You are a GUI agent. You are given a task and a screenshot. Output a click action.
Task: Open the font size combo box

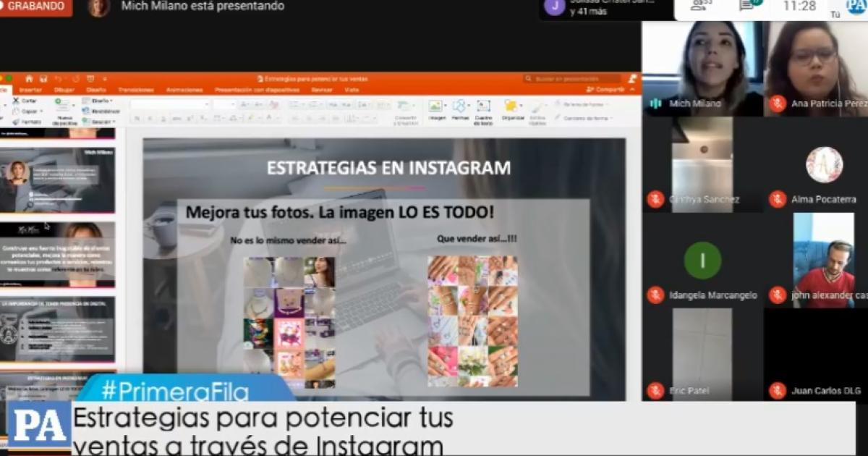coord(224,104)
